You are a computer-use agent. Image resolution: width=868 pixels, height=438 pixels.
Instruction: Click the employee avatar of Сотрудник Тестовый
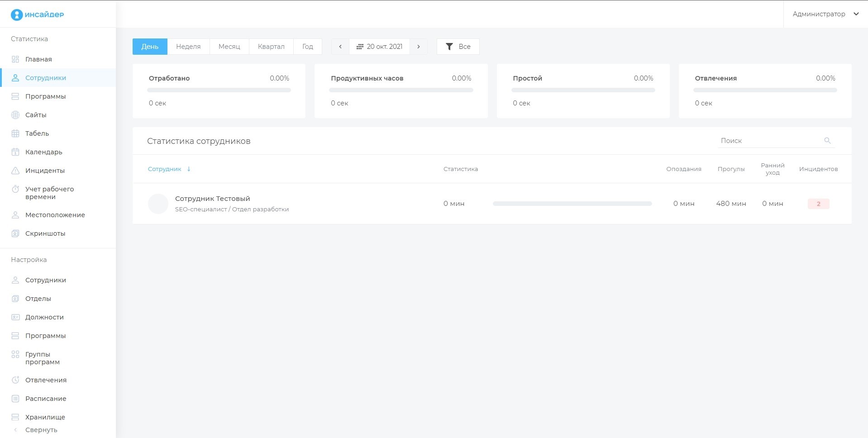[158, 204]
